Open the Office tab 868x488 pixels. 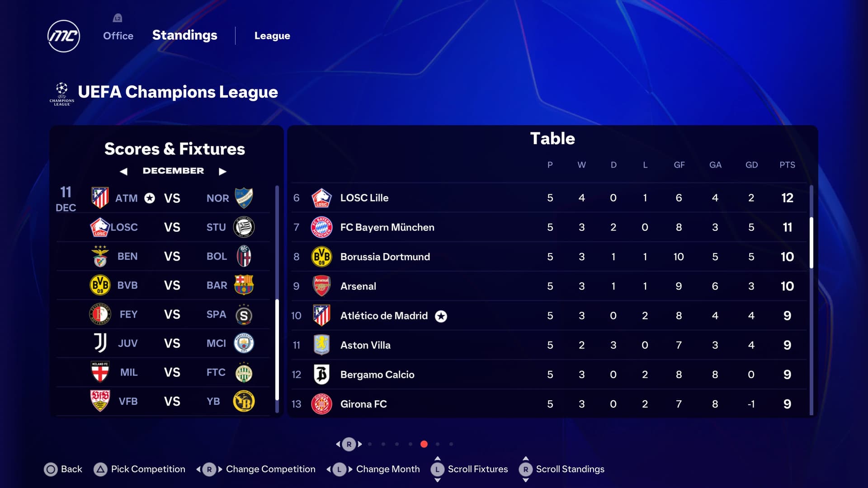point(118,36)
